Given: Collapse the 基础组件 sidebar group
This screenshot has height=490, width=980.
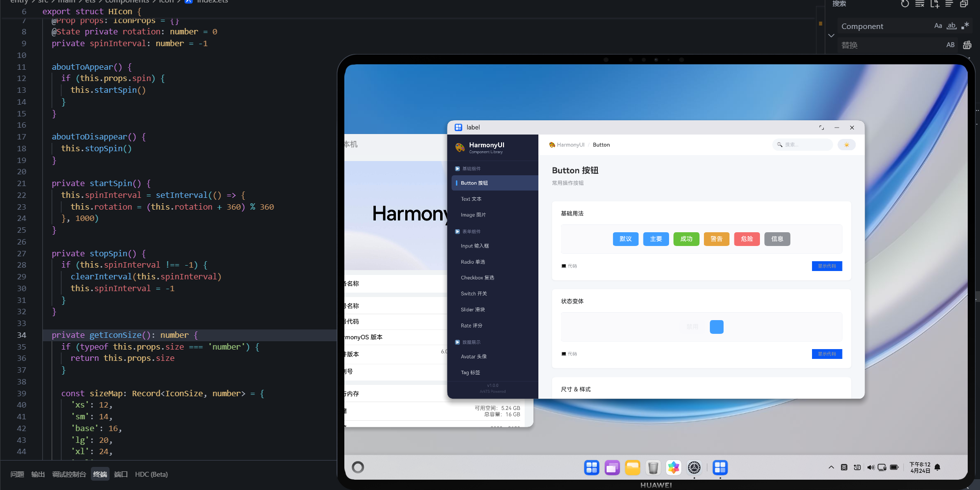Looking at the screenshot, I should pyautogui.click(x=468, y=168).
